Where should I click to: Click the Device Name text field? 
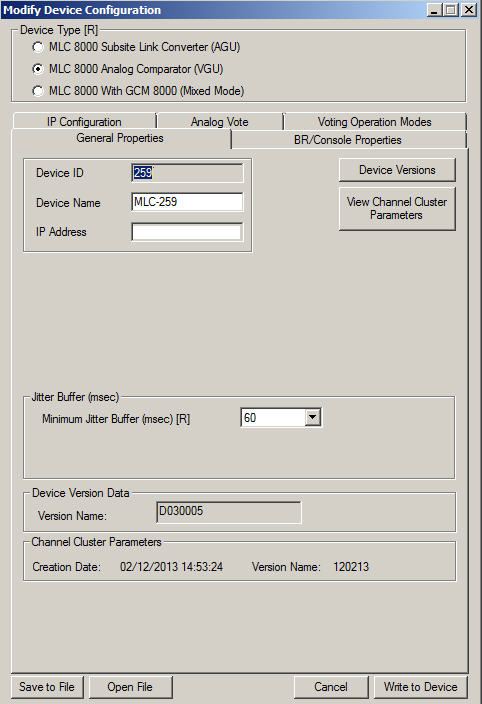[187, 202]
